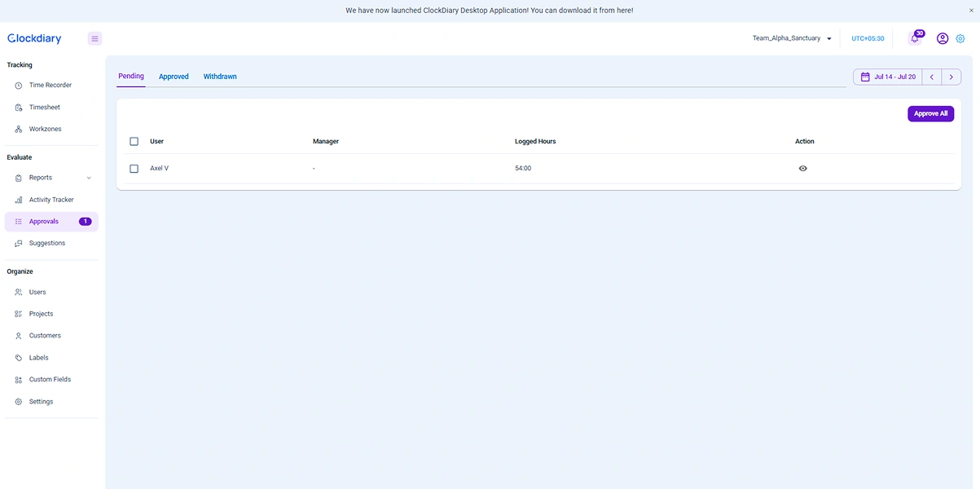Open the Team_Alpha_Sanctuary workspace dropdown
Viewport: 980px width, 489px height.
pyautogui.click(x=792, y=38)
